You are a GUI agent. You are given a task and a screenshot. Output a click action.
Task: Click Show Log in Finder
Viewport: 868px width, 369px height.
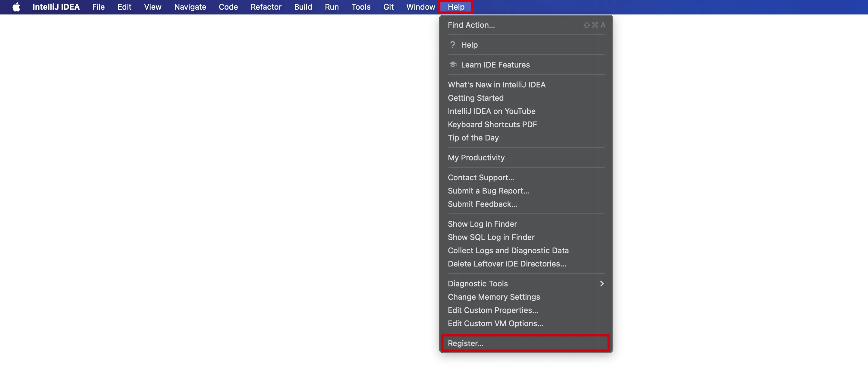482,224
